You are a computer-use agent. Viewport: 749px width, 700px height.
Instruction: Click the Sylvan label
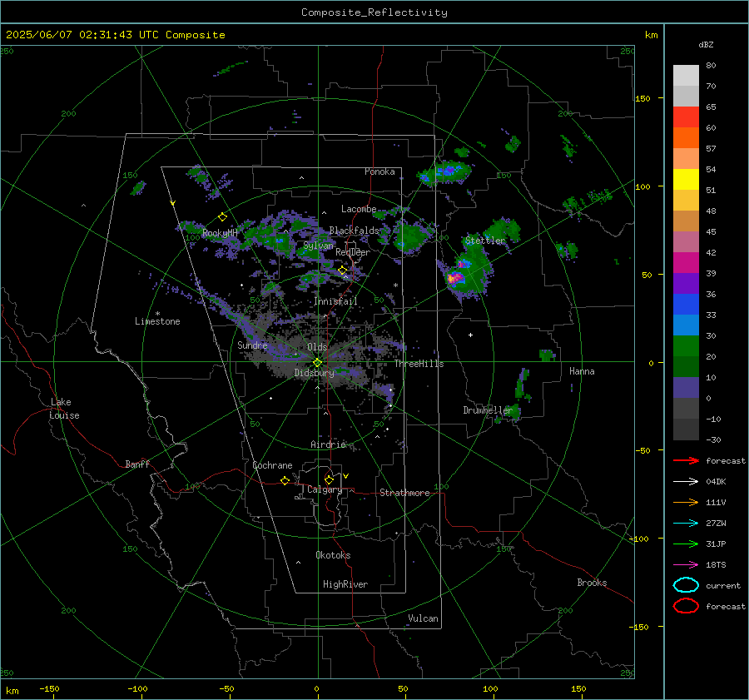[318, 246]
